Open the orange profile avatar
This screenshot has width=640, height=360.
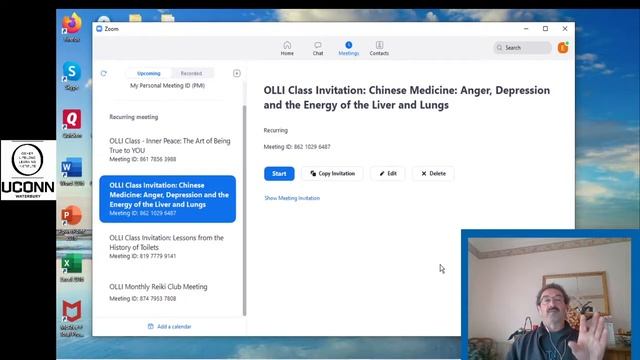(x=563, y=48)
